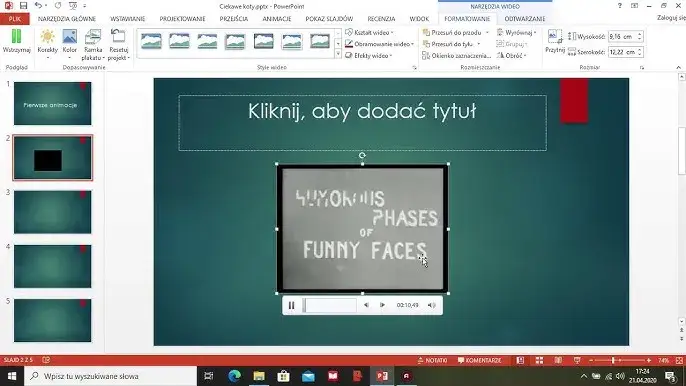Switch to ODTWARZANIE playback tab

coord(525,19)
